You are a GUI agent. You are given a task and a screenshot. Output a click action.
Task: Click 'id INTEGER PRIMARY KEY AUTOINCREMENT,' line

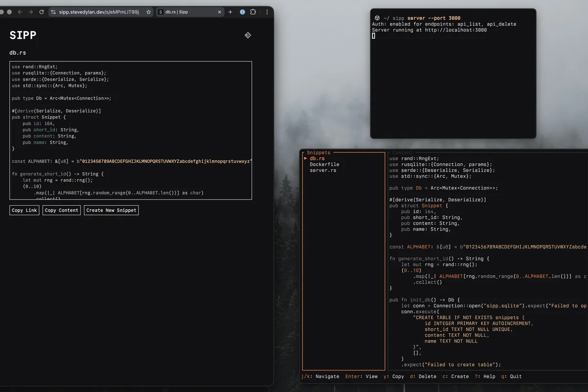click(x=479, y=323)
